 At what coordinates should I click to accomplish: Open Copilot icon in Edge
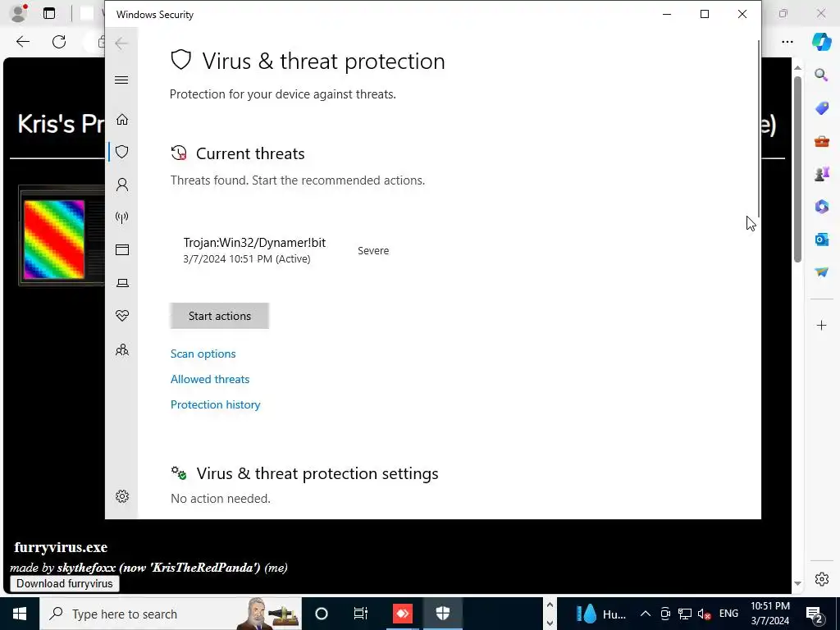tap(821, 41)
